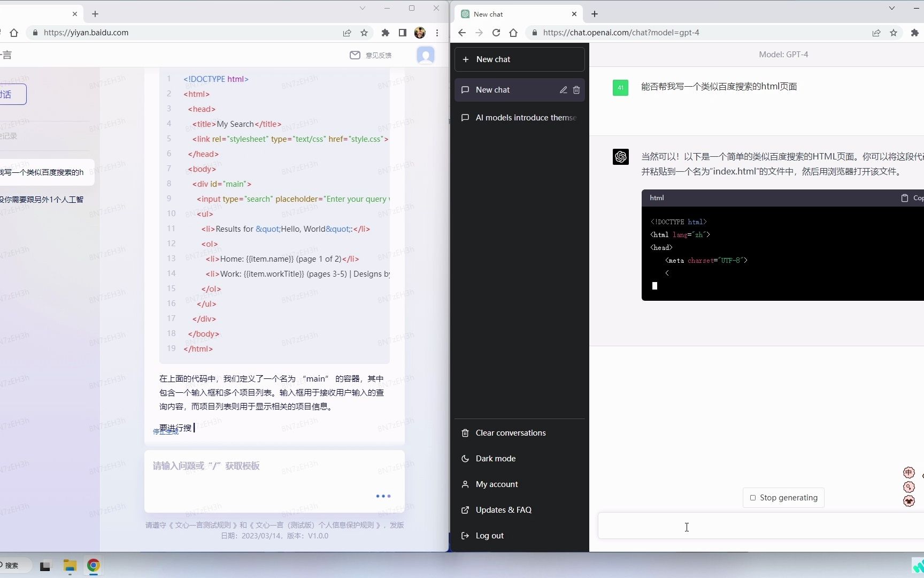
Task: Open Chrome profile avatar in Baidu window
Action: pos(420,33)
